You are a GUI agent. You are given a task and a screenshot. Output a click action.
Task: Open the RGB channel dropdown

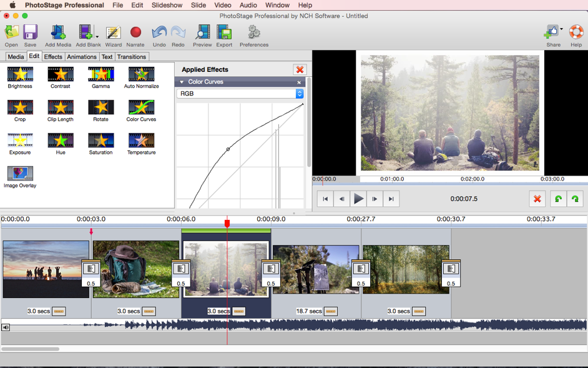pyautogui.click(x=240, y=94)
